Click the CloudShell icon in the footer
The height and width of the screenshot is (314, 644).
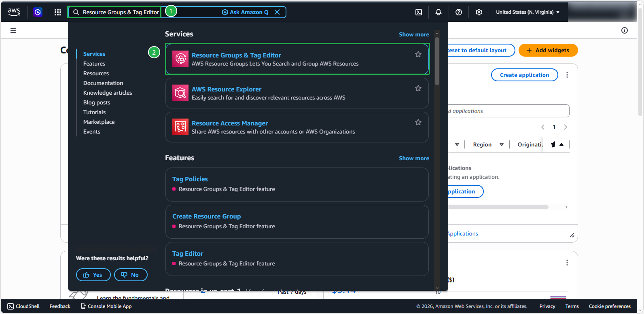11,306
